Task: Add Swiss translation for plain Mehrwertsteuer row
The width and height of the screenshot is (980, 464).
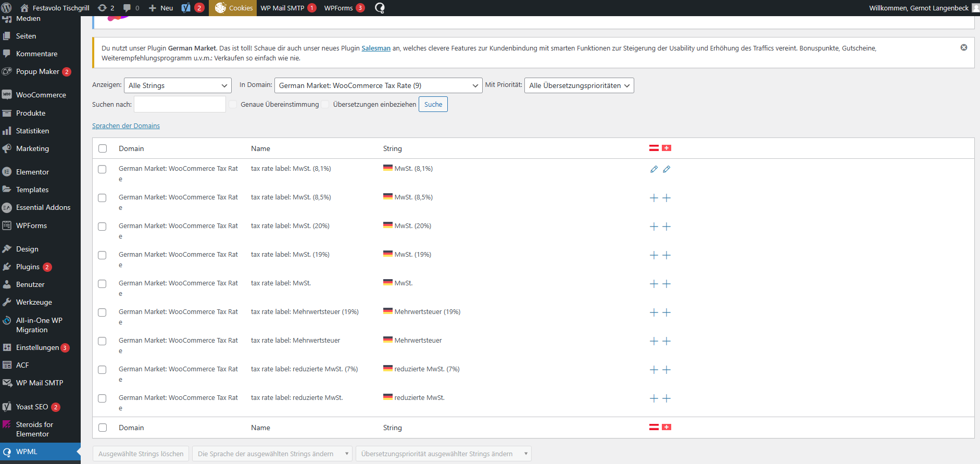Action: click(x=667, y=341)
